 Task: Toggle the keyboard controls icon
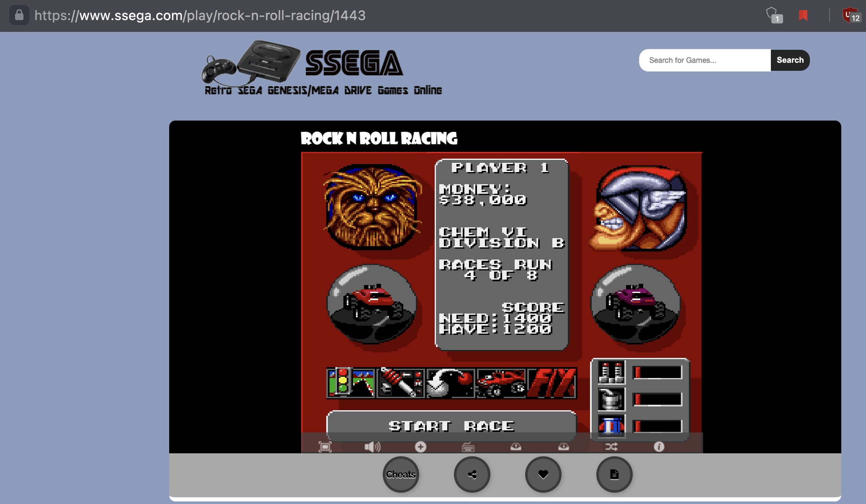468,446
